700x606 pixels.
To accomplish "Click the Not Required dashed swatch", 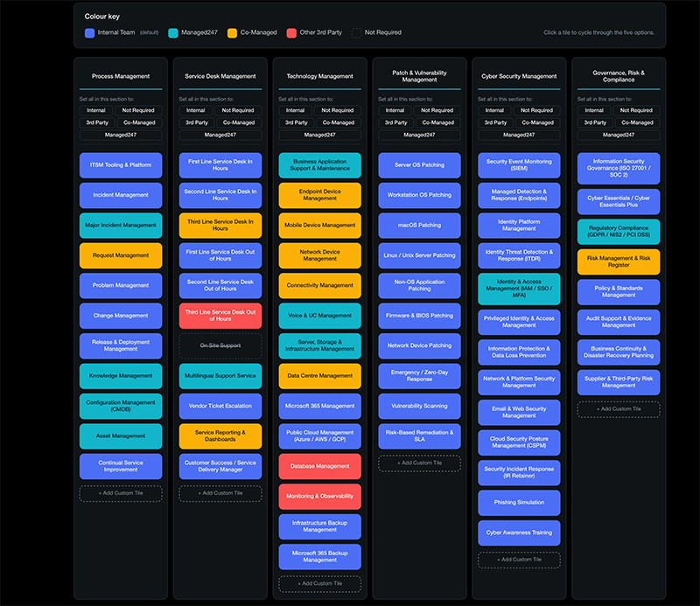I will coord(356,33).
